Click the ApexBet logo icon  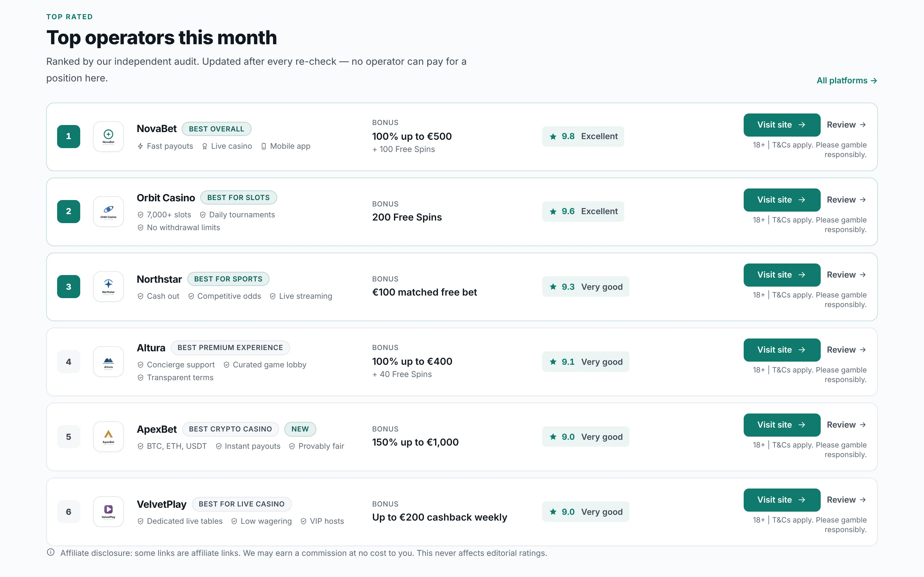coord(108,437)
